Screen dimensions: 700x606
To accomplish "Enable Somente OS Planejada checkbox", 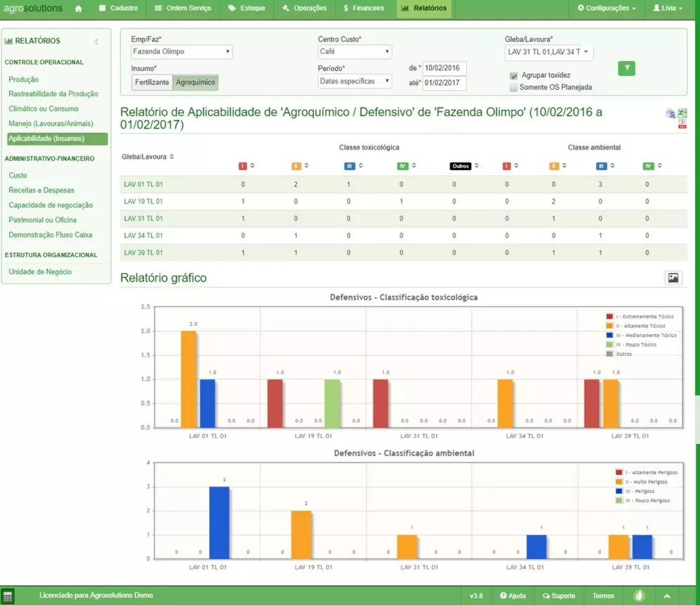I will click(514, 88).
